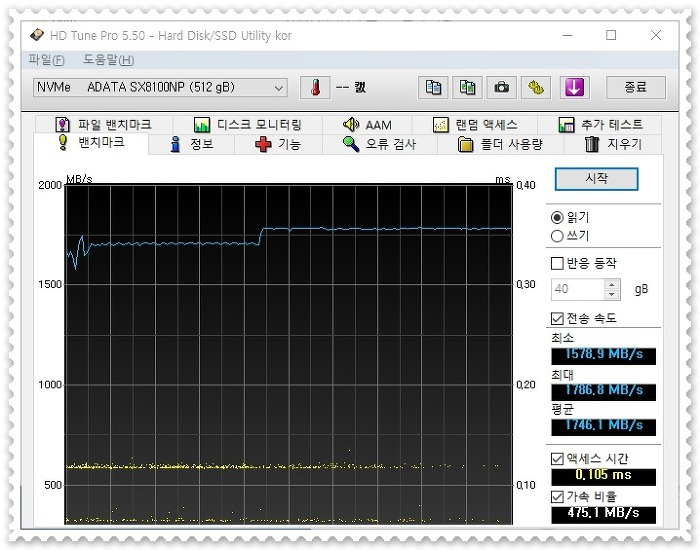The image size is (700, 550).
Task: Click the folder icon on 폴더 사용량 tab
Action: 465,145
